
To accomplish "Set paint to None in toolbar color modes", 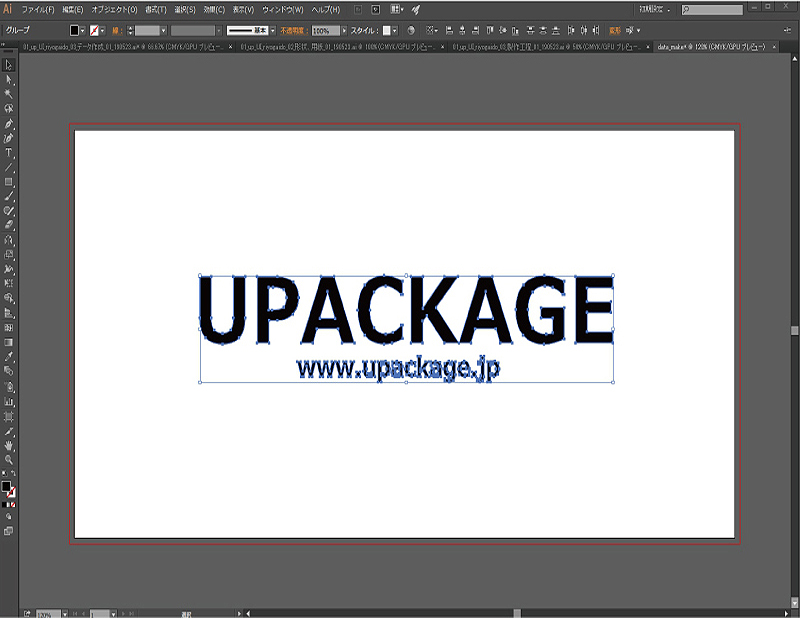I will click(13, 505).
